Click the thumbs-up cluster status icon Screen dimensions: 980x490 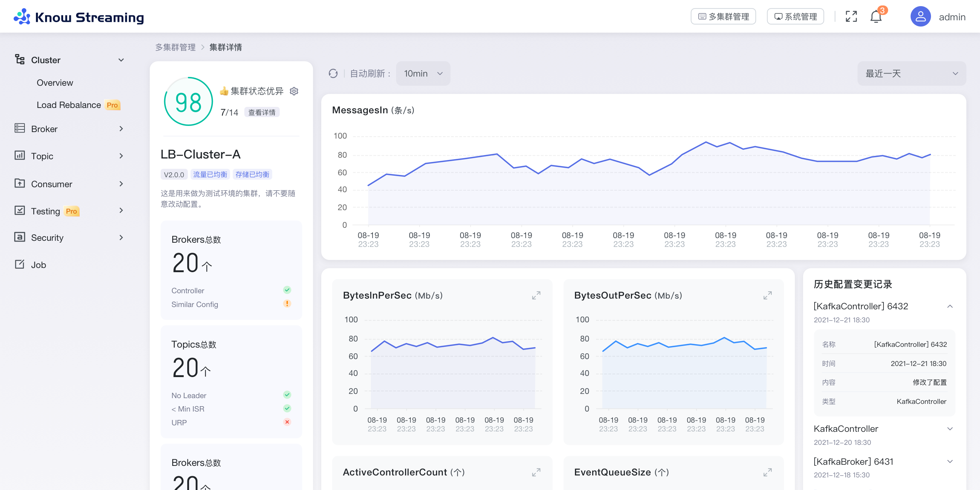point(224,91)
